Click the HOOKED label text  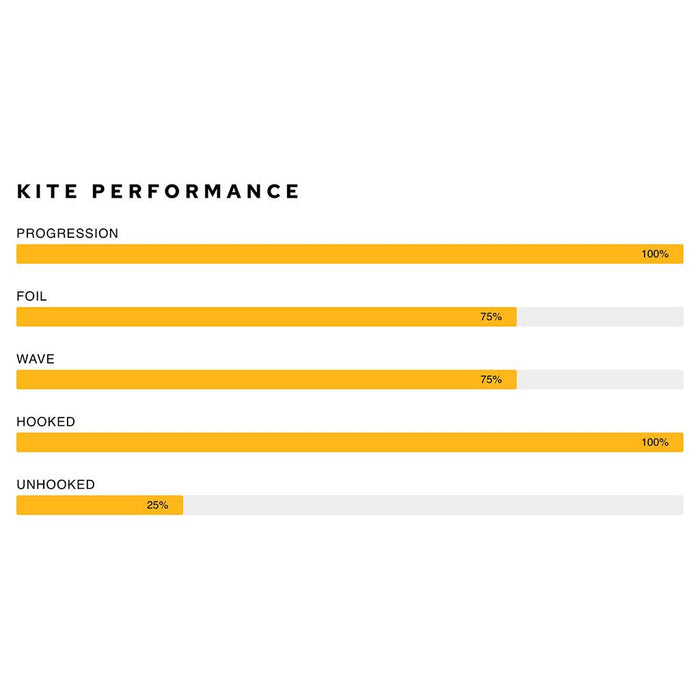46,422
